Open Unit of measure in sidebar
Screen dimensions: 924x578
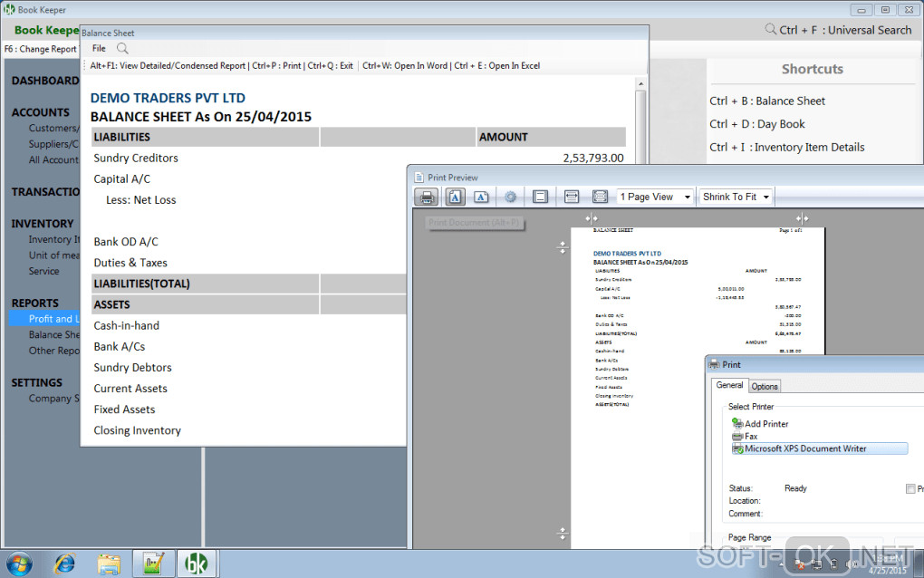[53, 255]
